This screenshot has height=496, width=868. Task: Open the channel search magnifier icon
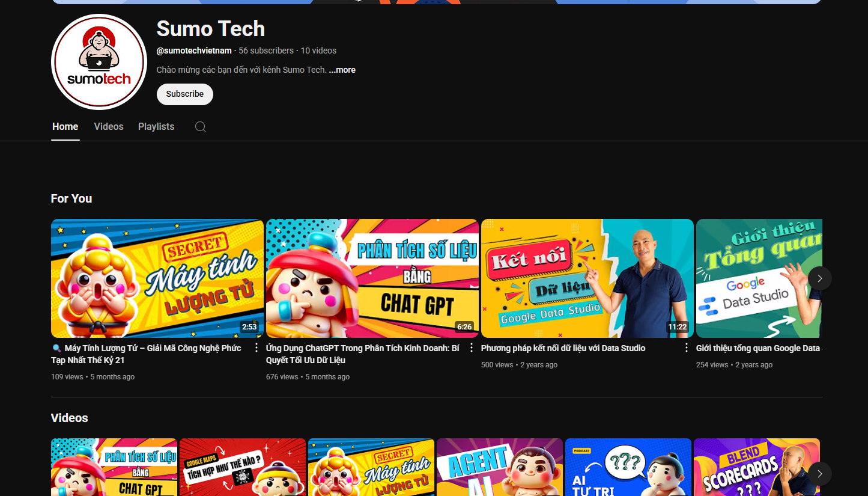click(x=201, y=127)
